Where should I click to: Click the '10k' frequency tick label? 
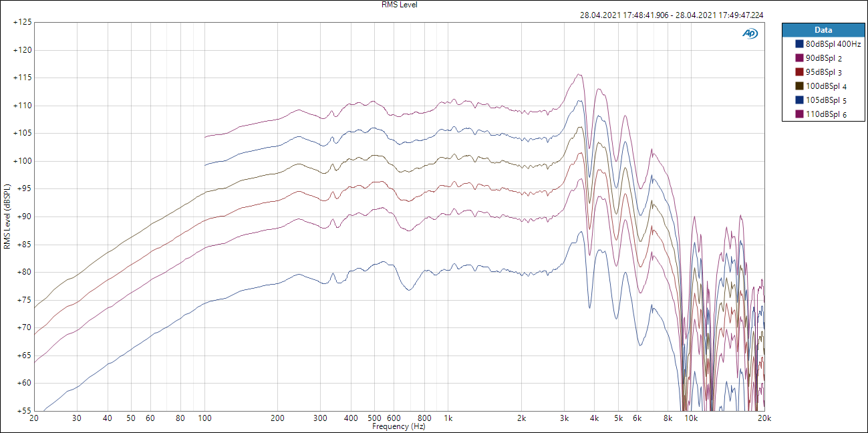click(691, 419)
